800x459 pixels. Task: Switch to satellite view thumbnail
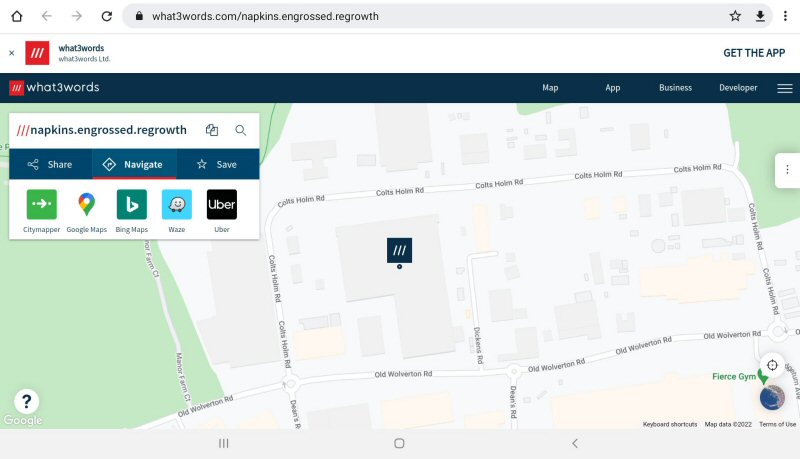(x=772, y=398)
